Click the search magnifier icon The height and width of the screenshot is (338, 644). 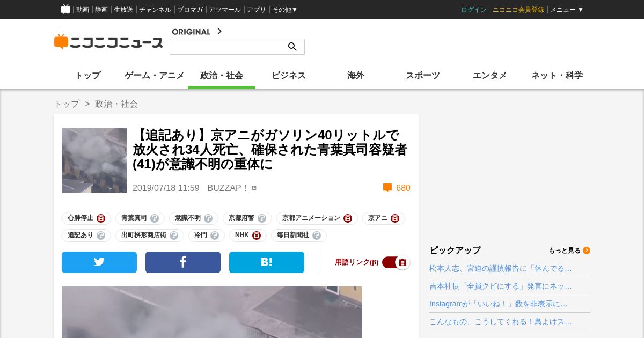(x=292, y=47)
